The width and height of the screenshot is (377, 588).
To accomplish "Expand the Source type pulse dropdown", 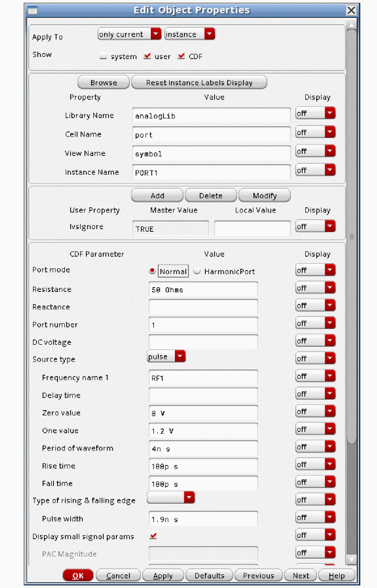I will coord(166,357).
